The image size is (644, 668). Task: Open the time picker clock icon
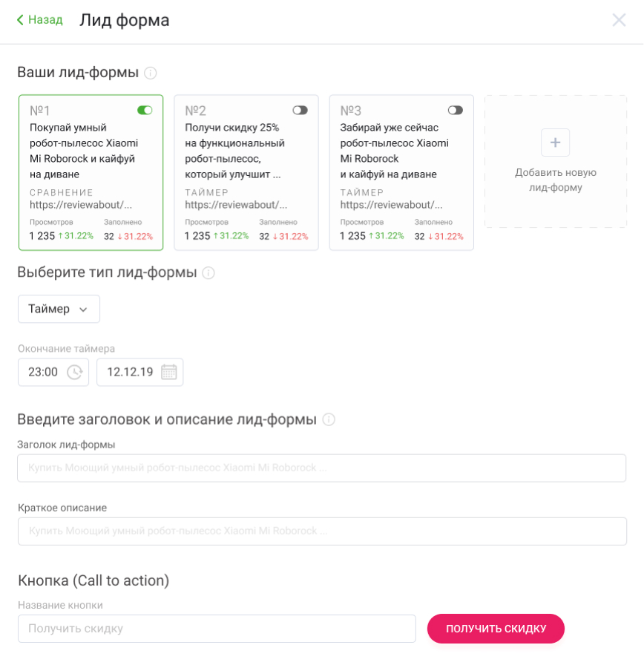point(74,373)
